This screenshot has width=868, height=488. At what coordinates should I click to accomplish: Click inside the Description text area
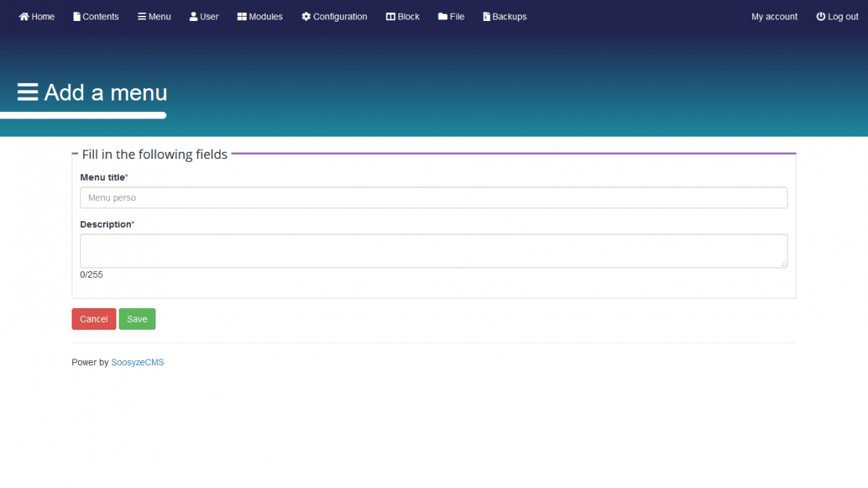tap(433, 250)
